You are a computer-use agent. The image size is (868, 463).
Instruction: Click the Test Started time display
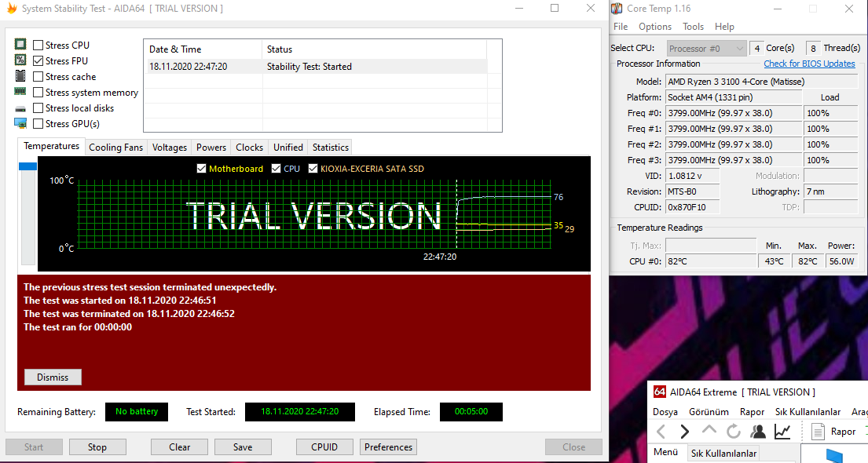pos(299,411)
